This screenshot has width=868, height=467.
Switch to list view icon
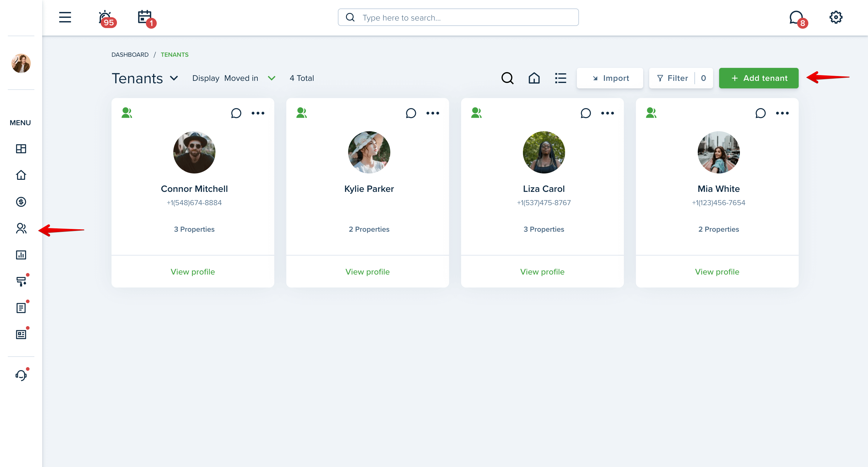coord(561,78)
